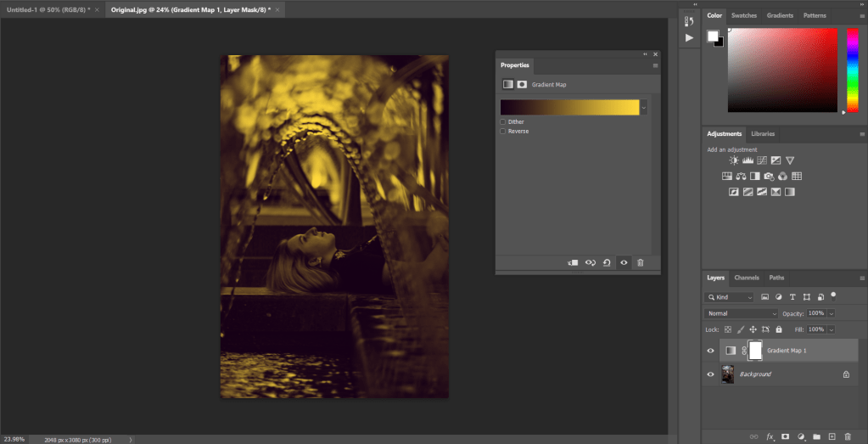Image resolution: width=868 pixels, height=444 pixels.
Task: Click the delete layer trash icon in Layers panel
Action: pyautogui.click(x=847, y=436)
